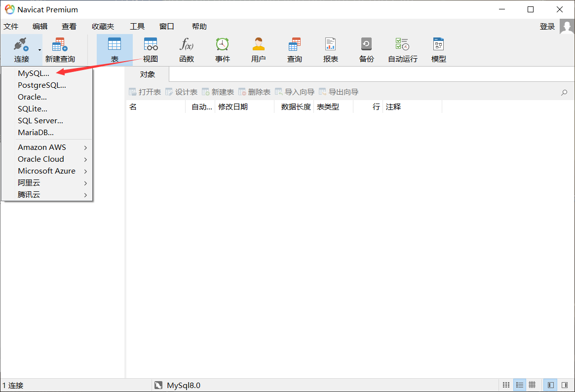Sort by the 名 column header
Viewport: 575px width, 392px height.
156,107
